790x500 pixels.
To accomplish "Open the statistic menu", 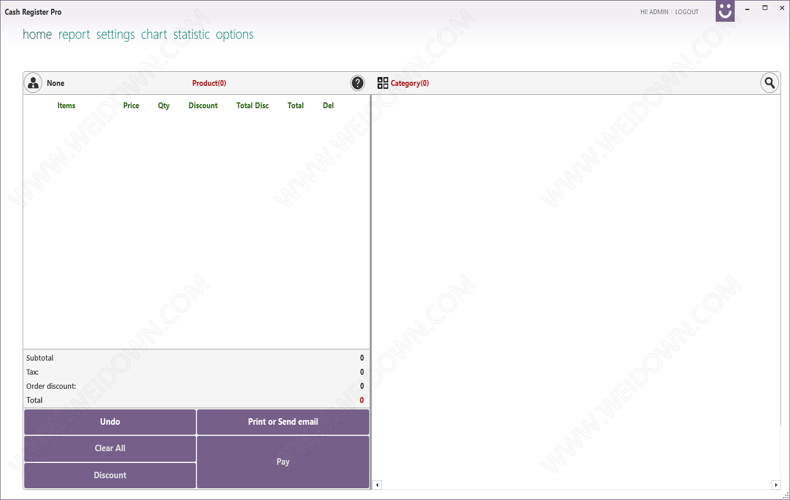I will [x=191, y=34].
